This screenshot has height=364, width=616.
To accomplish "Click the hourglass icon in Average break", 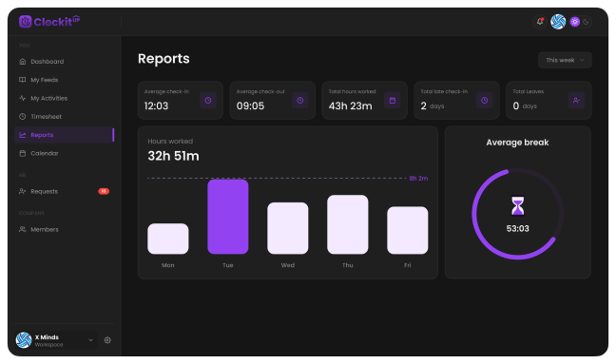I will point(517,206).
